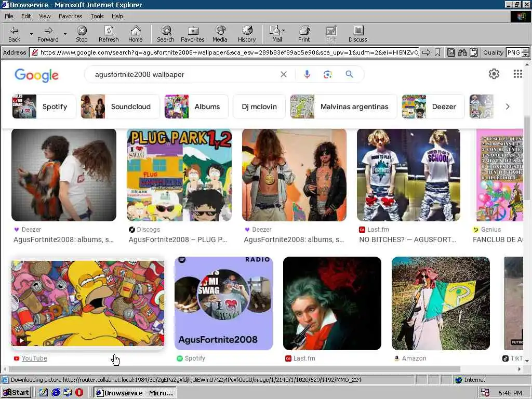Open the Quality PNG dropdown

[525, 52]
